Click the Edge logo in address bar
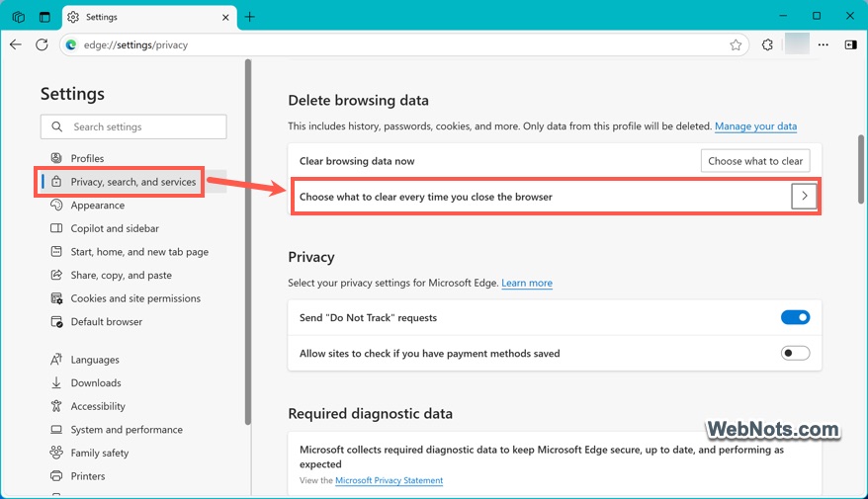Image resolution: width=868 pixels, height=499 pixels. (x=71, y=44)
